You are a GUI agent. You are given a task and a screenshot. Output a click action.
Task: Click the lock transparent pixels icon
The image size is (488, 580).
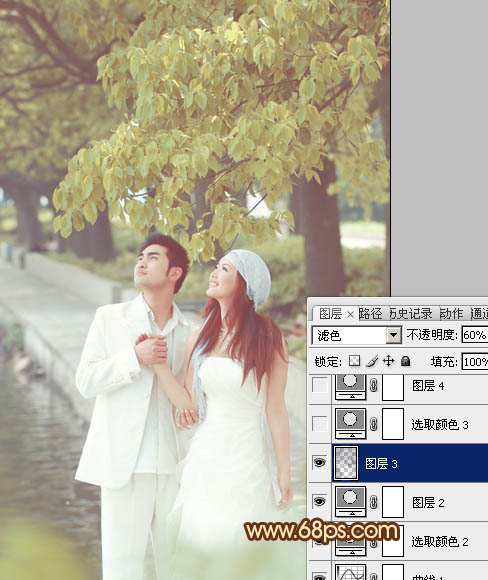[x=354, y=361]
